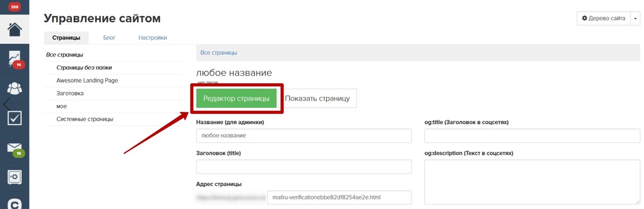Viewport: 644px width, 209px height.
Task: Click the Дерево сайта button
Action: tap(603, 18)
